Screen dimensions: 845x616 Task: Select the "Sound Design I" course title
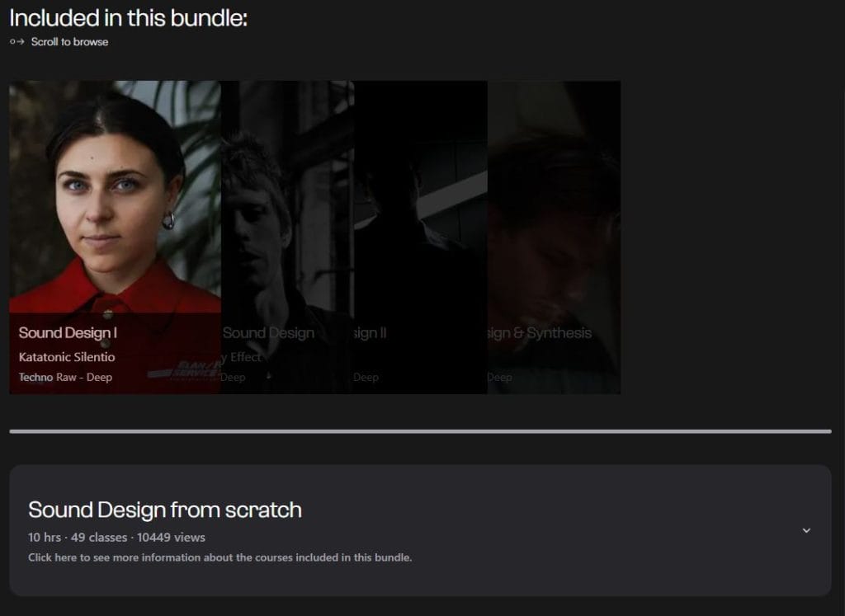tap(68, 333)
